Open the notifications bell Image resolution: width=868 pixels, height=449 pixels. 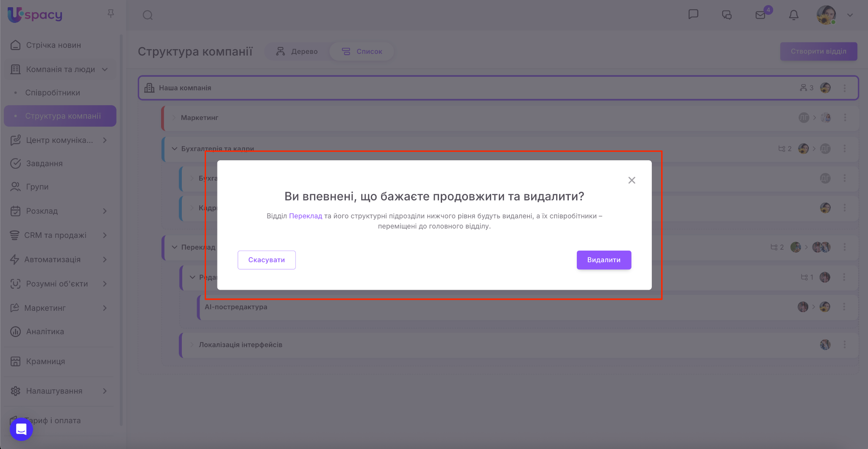[793, 15]
